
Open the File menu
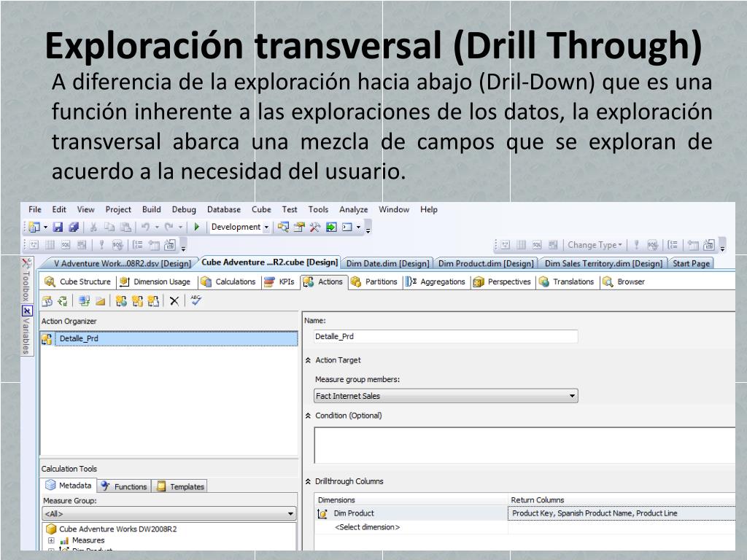[35, 209]
